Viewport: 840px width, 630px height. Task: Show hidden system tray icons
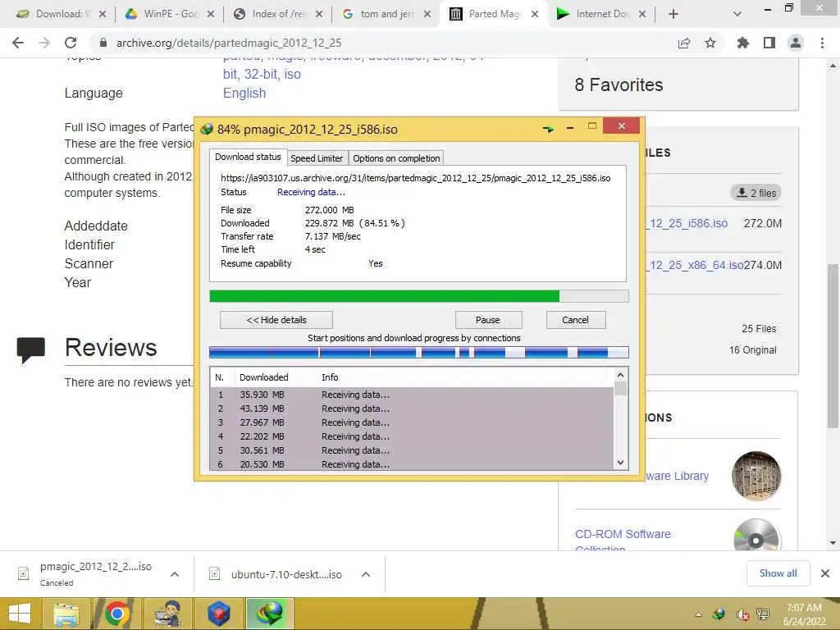pyautogui.click(x=698, y=614)
